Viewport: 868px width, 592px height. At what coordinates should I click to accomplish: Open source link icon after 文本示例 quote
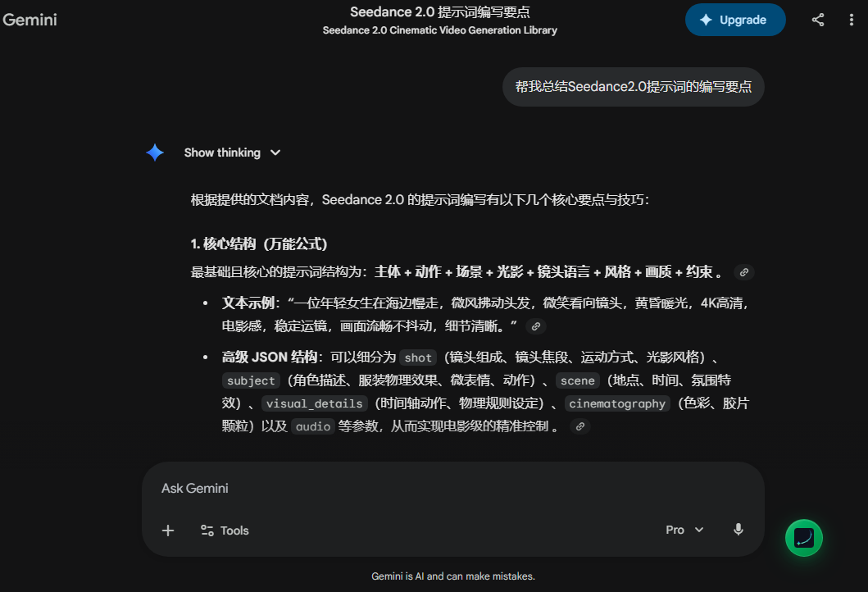536,326
